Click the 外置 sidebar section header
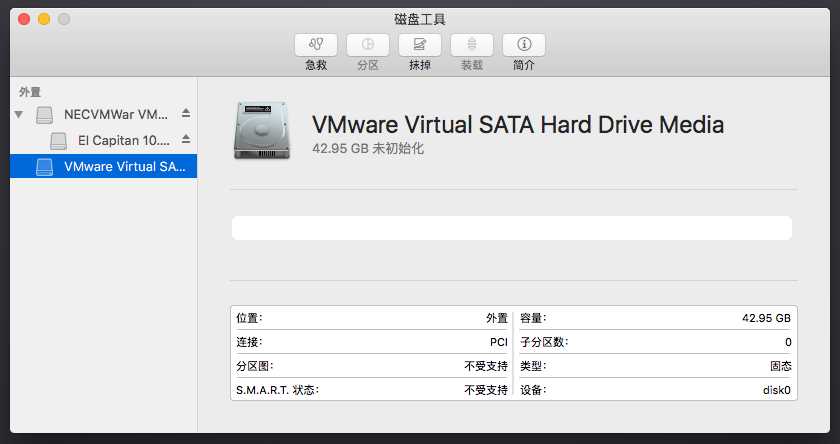Image resolution: width=840 pixels, height=444 pixels. (29, 92)
